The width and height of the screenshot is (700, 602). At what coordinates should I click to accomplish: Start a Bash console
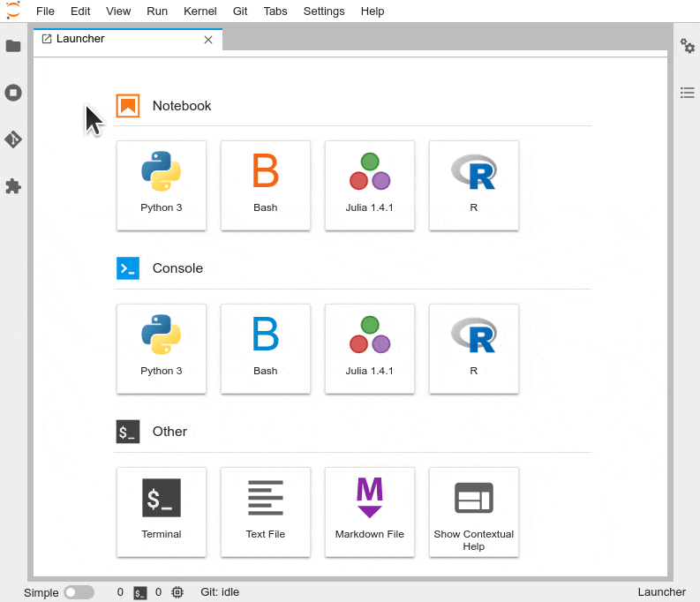point(266,349)
